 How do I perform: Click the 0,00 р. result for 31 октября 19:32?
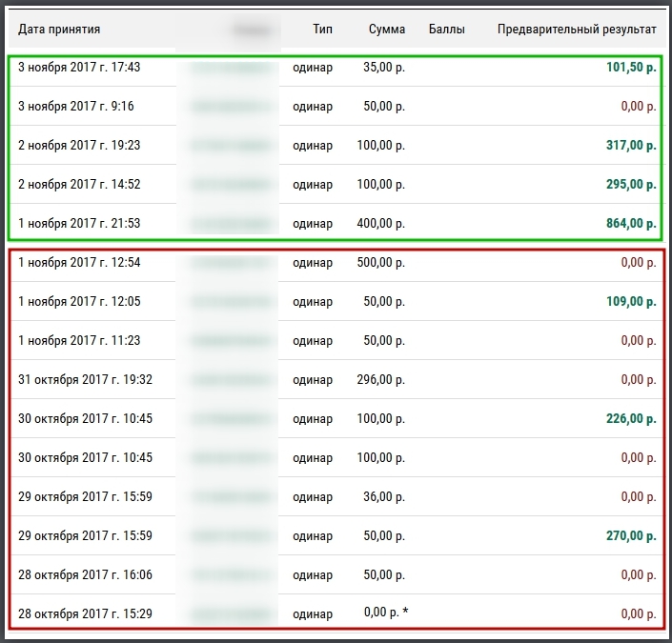(639, 379)
